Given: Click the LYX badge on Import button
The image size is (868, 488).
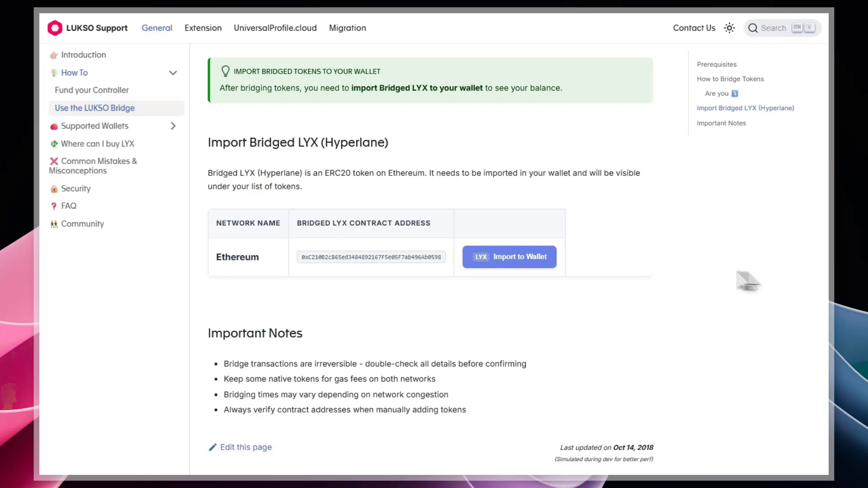Looking at the screenshot, I should [x=481, y=257].
